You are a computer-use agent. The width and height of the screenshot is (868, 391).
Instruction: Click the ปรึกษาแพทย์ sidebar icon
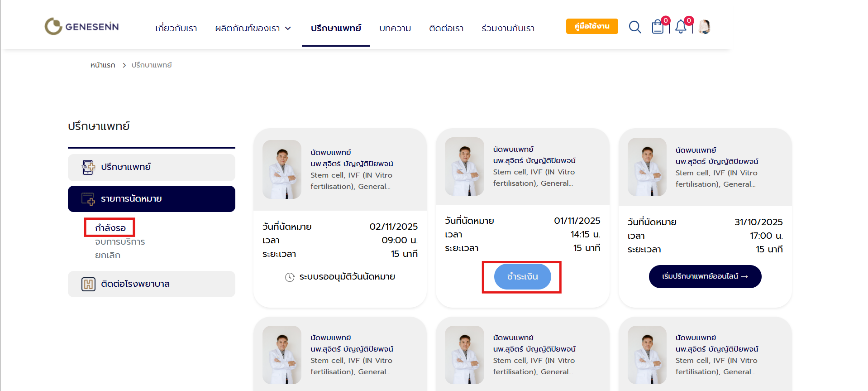pos(88,167)
